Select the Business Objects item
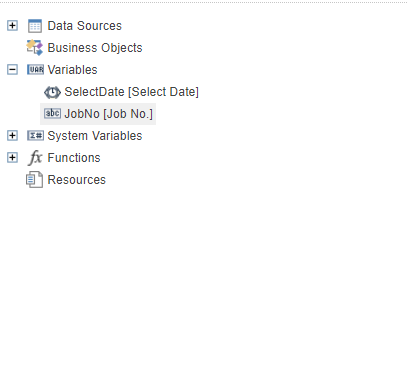The image size is (408, 389). pyautogui.click(x=95, y=48)
